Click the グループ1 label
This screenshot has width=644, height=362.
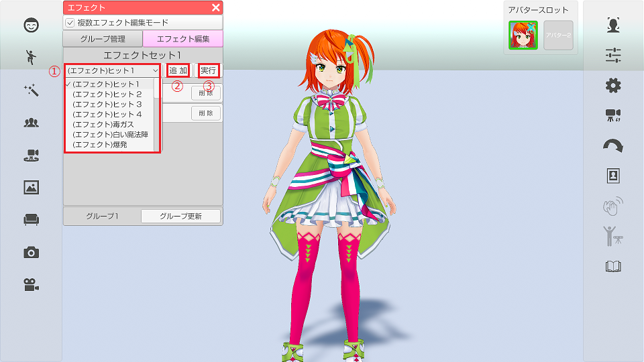[x=102, y=217]
